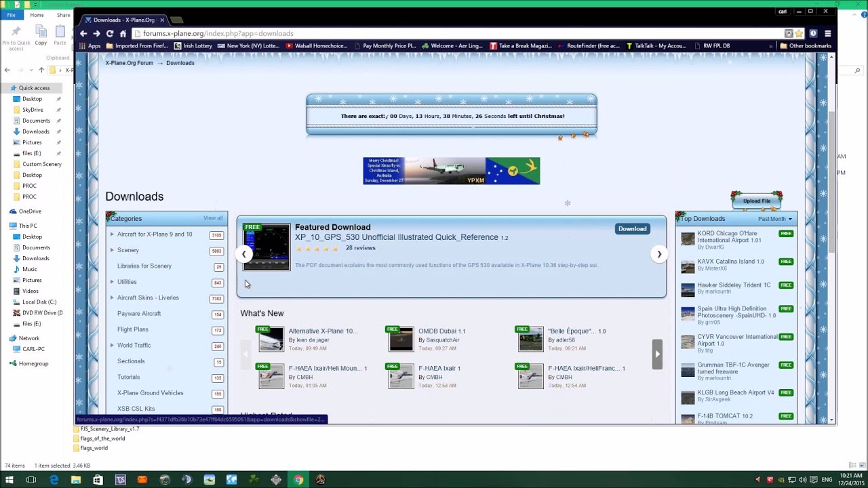Open KORD Chicago O'Hare download
This screenshot has height=488, width=868.
(729, 237)
